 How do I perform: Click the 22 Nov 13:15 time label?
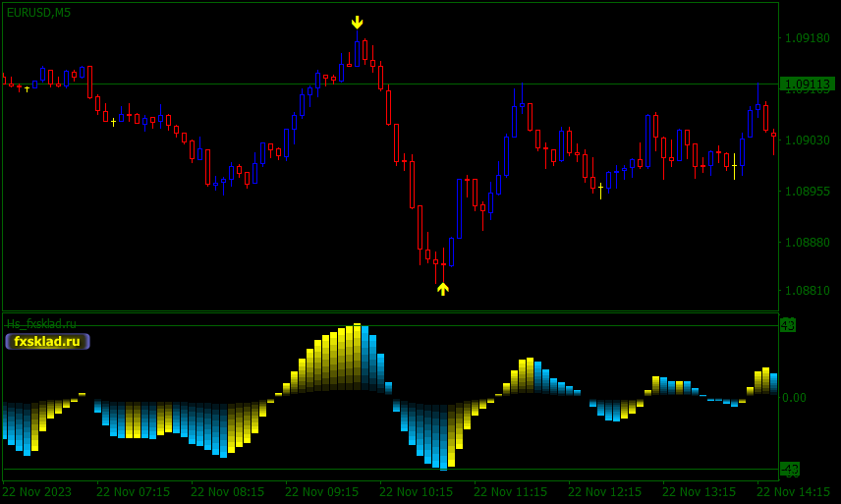click(700, 491)
